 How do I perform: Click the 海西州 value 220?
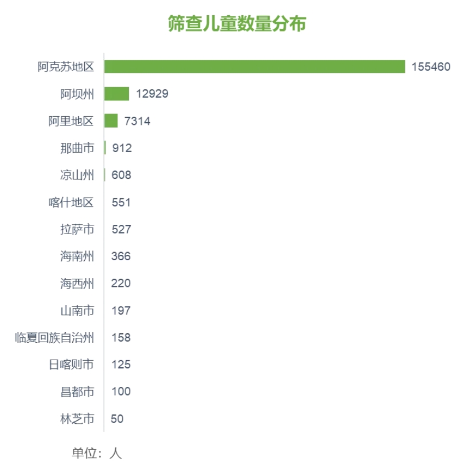(121, 284)
